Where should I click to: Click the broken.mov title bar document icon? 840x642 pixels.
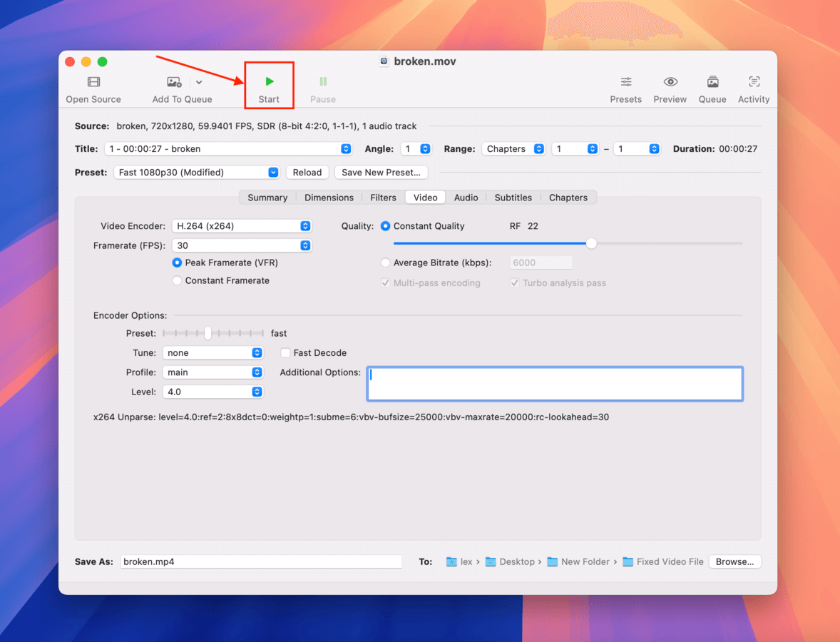pos(384,61)
